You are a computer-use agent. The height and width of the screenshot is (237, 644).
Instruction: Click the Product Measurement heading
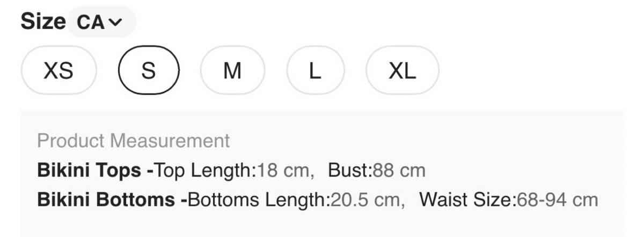[x=134, y=141]
